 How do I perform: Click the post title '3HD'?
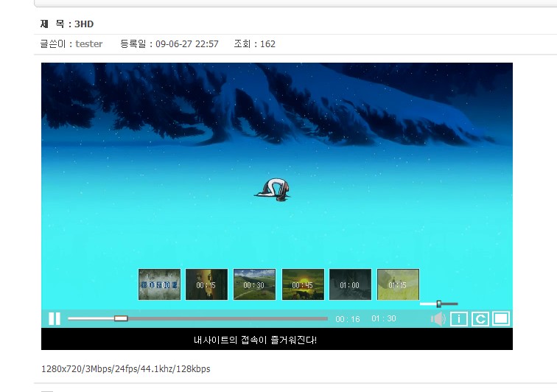coord(84,24)
